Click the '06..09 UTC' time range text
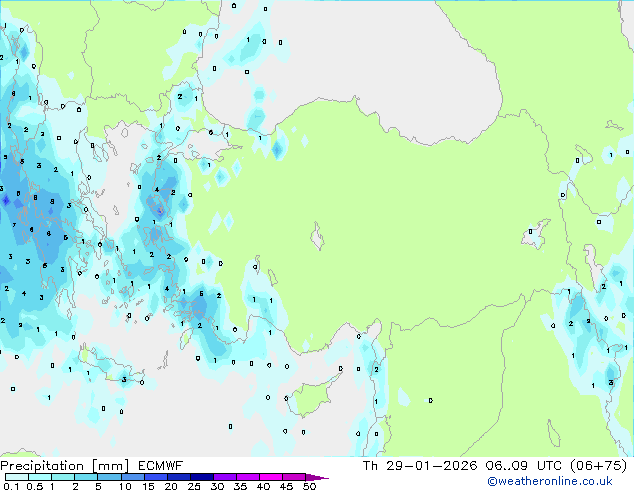This screenshot has height=490, width=634. 523,466
